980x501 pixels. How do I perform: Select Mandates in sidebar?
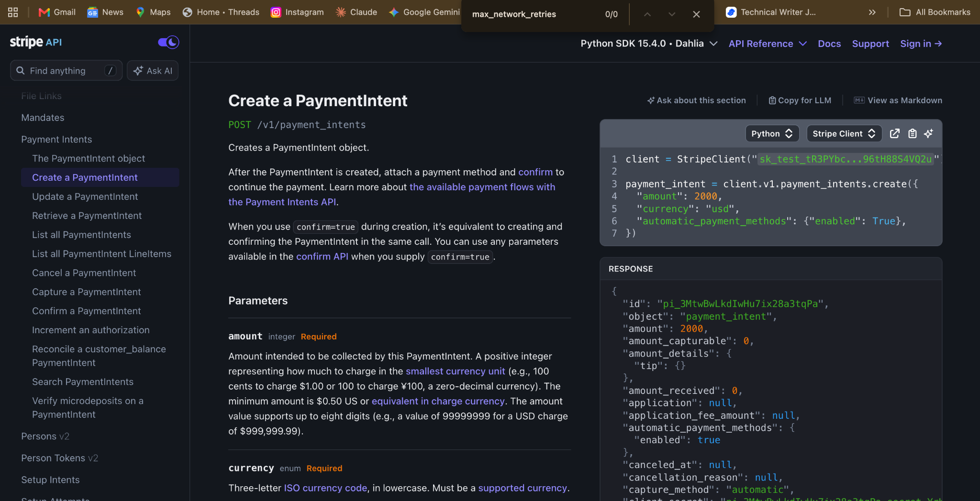click(43, 118)
